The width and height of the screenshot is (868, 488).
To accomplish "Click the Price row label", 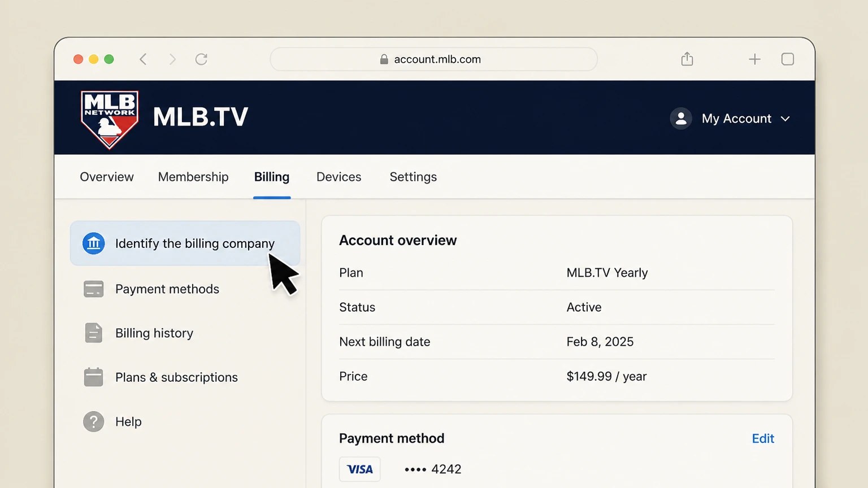I will [x=353, y=376].
